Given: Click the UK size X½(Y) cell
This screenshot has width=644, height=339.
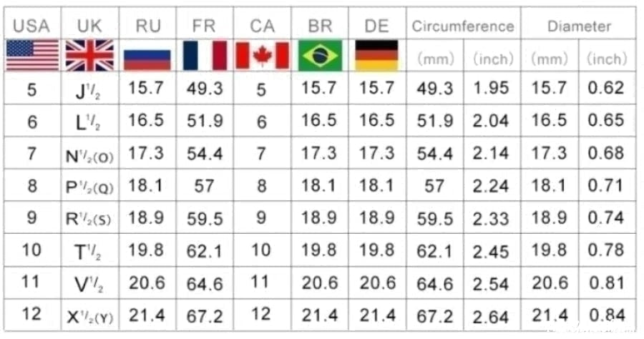Looking at the screenshot, I should [x=89, y=315].
